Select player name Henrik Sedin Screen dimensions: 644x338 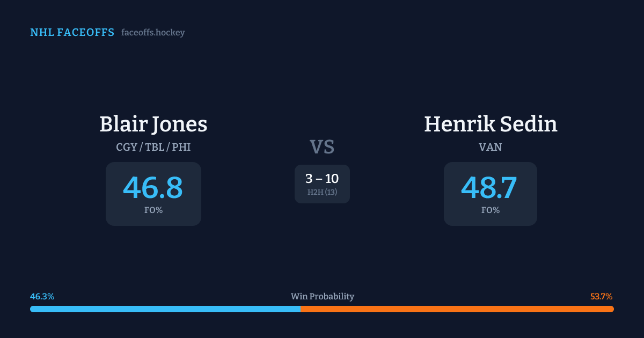(x=491, y=124)
